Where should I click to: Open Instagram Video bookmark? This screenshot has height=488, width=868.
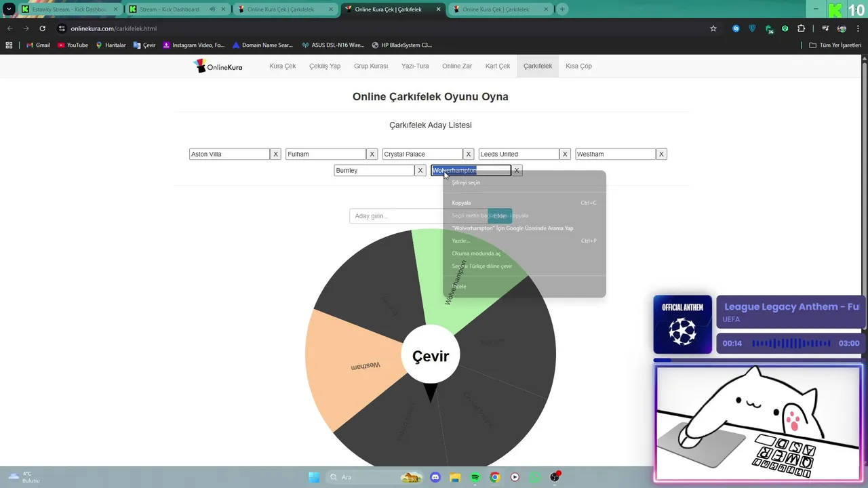pyautogui.click(x=193, y=45)
